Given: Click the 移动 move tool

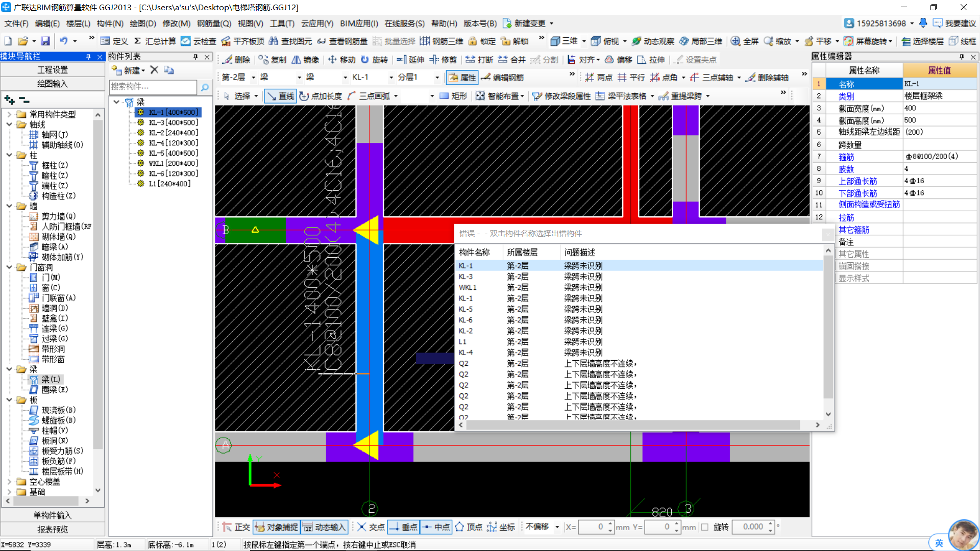Looking at the screenshot, I should (341, 60).
